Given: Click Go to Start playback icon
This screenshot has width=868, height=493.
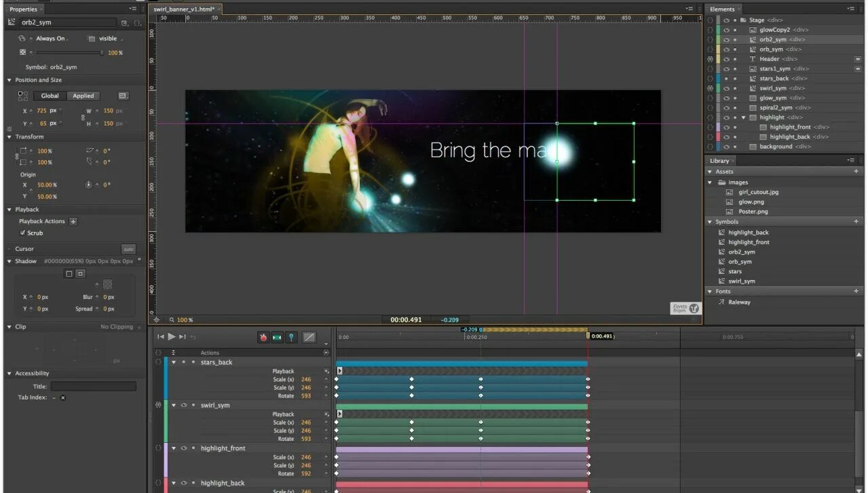Looking at the screenshot, I should pos(161,336).
